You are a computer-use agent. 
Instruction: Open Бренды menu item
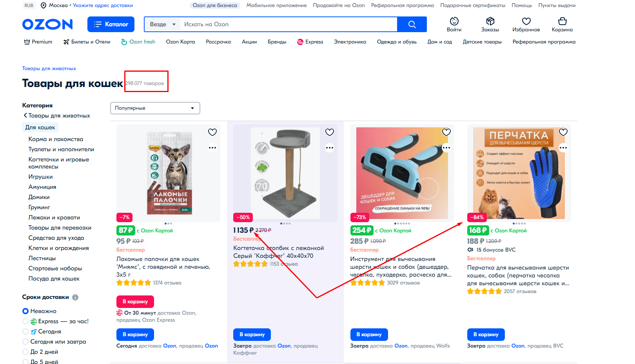[x=277, y=42]
